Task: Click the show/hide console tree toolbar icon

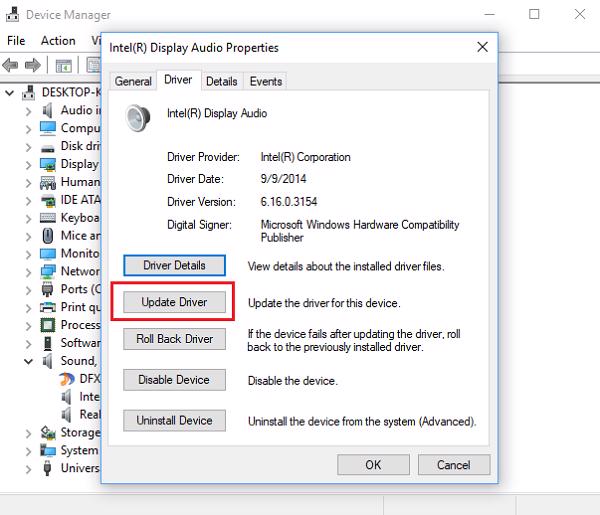Action: pos(64,66)
